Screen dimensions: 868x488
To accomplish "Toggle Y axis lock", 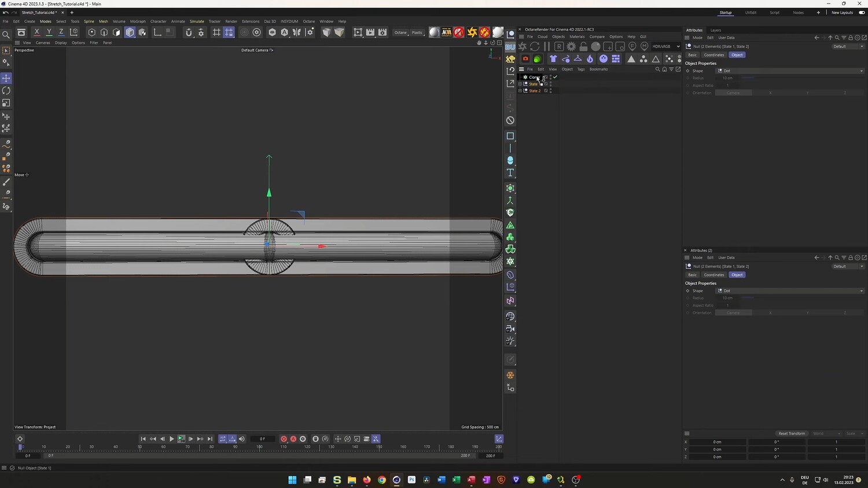I will click(x=49, y=32).
